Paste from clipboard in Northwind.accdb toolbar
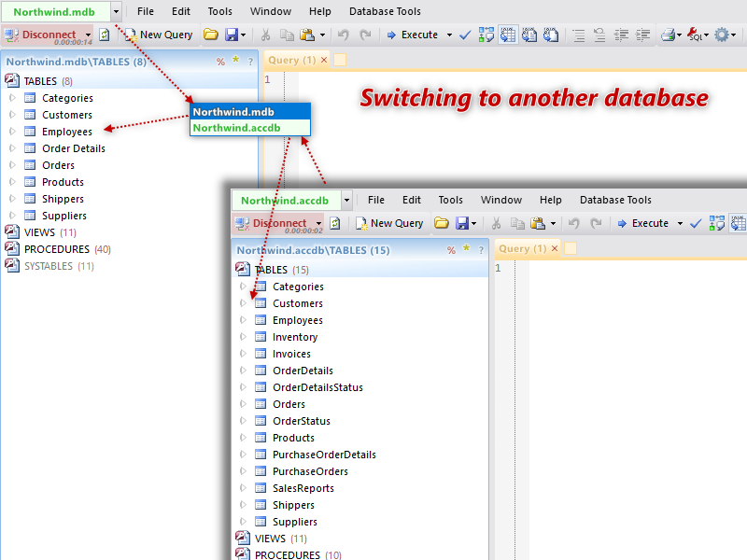The height and width of the screenshot is (560, 747). click(538, 223)
